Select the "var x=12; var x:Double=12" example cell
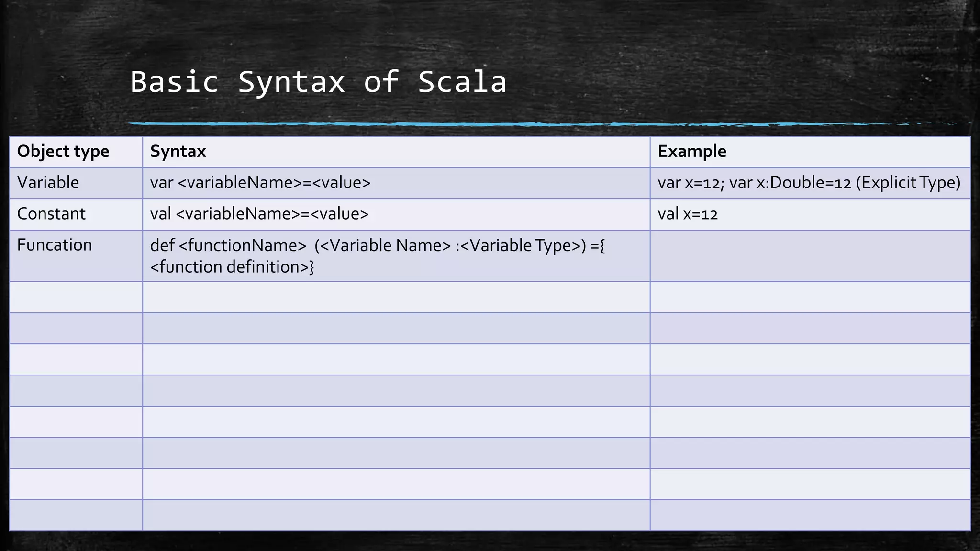The image size is (980, 551). click(810, 183)
